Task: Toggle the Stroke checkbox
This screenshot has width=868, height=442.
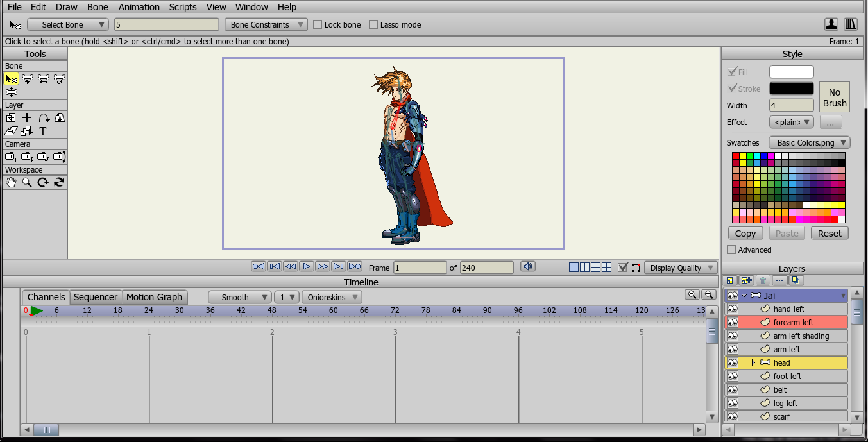Action: click(x=732, y=89)
